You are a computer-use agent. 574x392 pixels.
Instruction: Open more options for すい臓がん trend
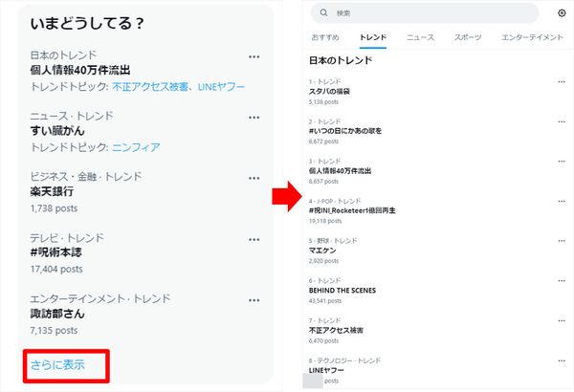pyautogui.click(x=254, y=118)
